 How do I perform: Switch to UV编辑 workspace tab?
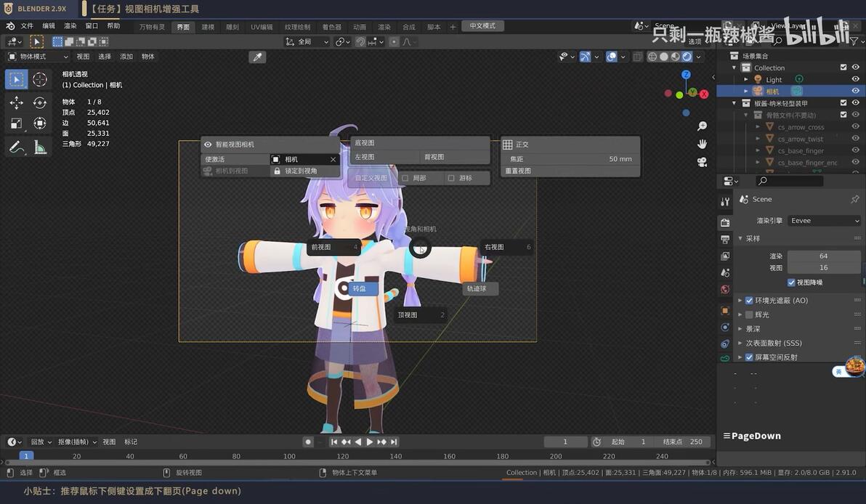(262, 27)
